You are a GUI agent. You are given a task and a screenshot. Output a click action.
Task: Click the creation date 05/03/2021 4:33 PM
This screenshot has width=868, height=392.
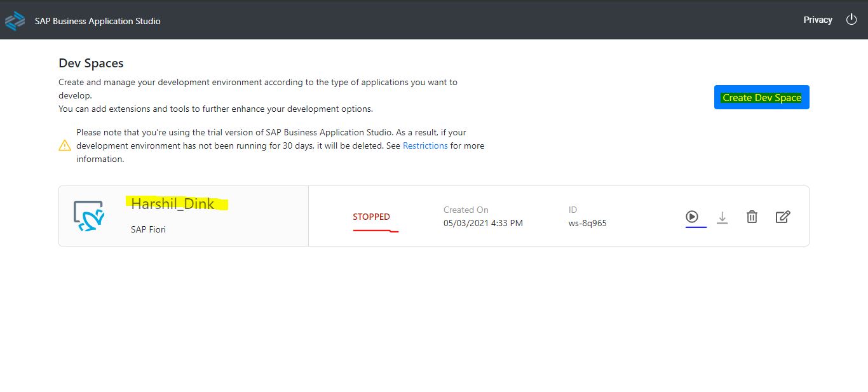pos(483,223)
